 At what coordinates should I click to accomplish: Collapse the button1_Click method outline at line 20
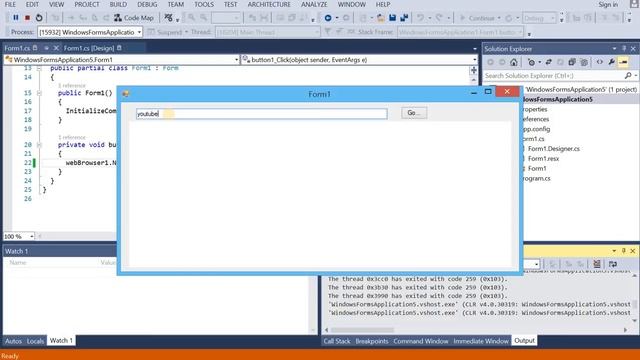[39, 144]
